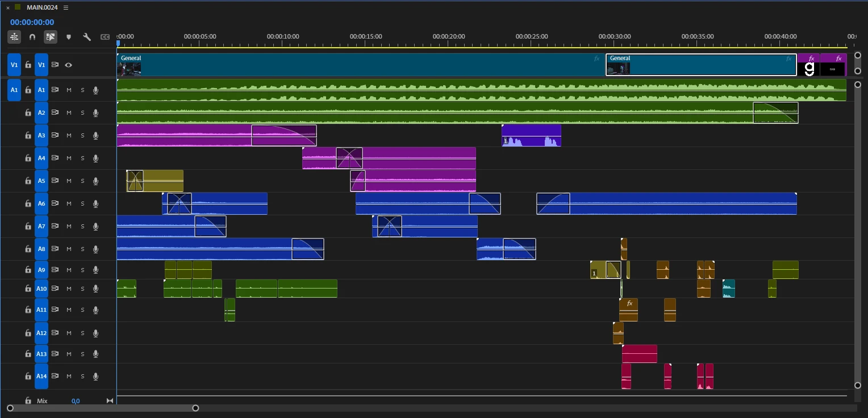Mute audio track A1
This screenshot has height=418, width=868.
click(x=69, y=90)
